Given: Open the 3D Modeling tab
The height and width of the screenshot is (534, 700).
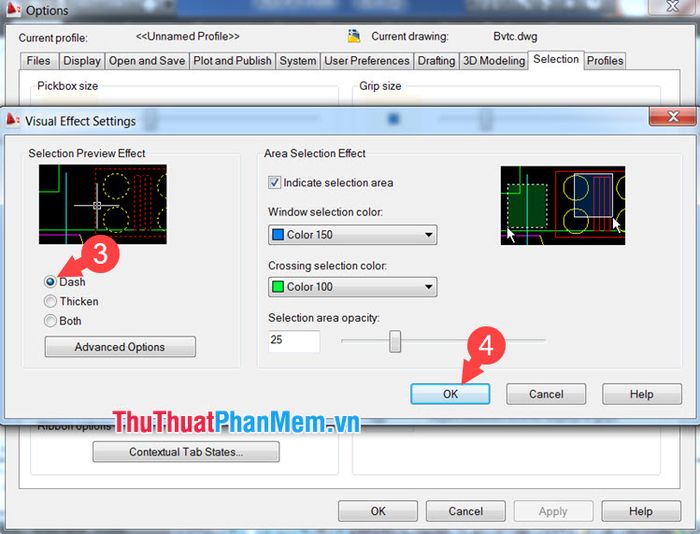Looking at the screenshot, I should [494, 61].
